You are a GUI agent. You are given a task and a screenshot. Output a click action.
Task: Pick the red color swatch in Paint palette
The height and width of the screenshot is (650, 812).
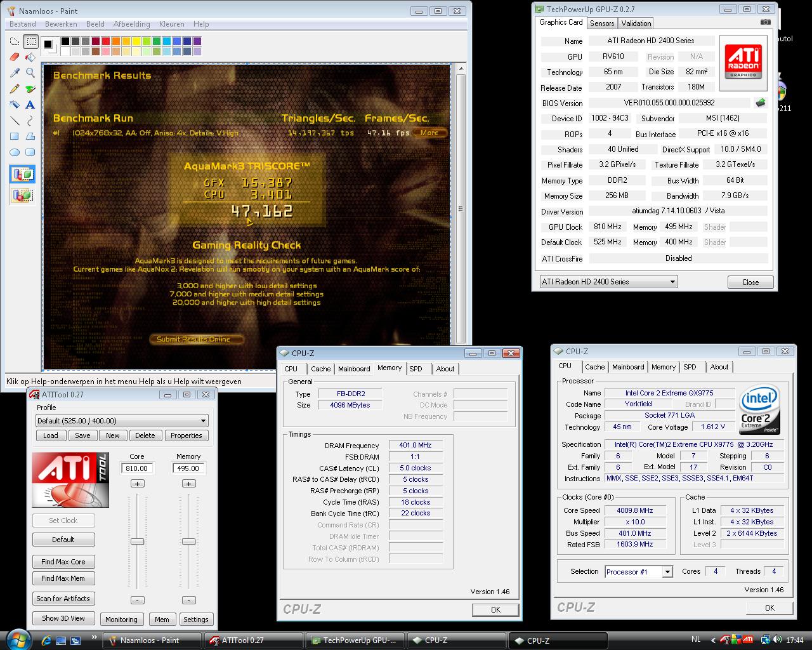(106, 41)
